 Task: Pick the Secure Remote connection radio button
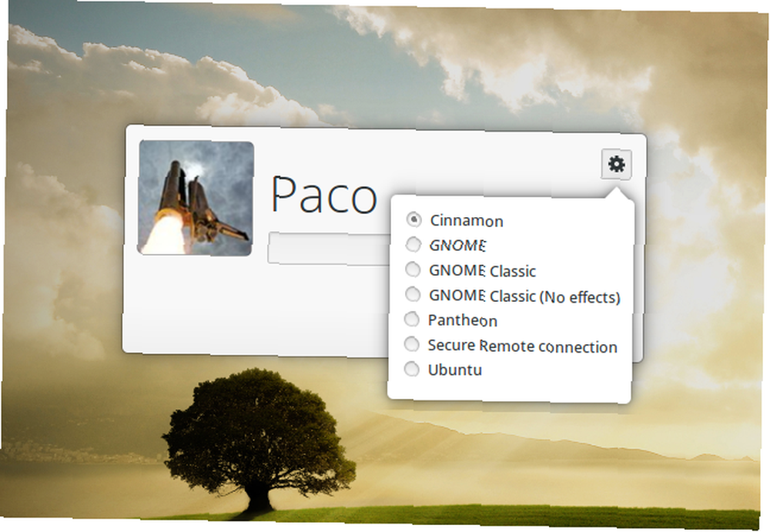click(412, 344)
